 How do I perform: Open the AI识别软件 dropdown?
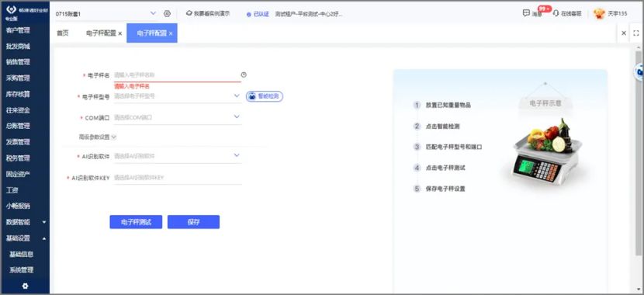click(178, 156)
